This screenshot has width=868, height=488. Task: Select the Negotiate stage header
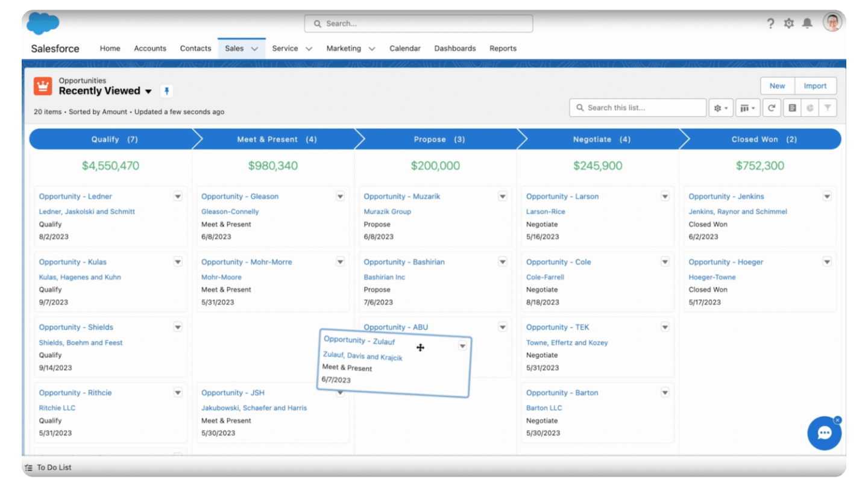click(x=602, y=139)
